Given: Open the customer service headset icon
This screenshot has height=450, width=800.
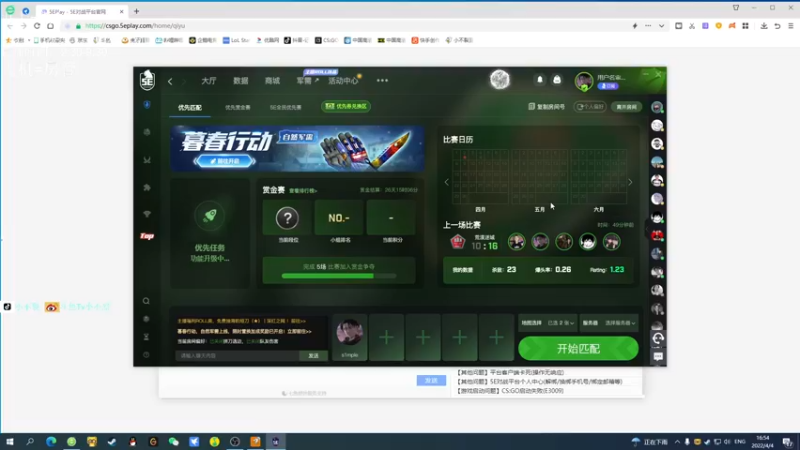Looking at the screenshot, I should click(658, 338).
